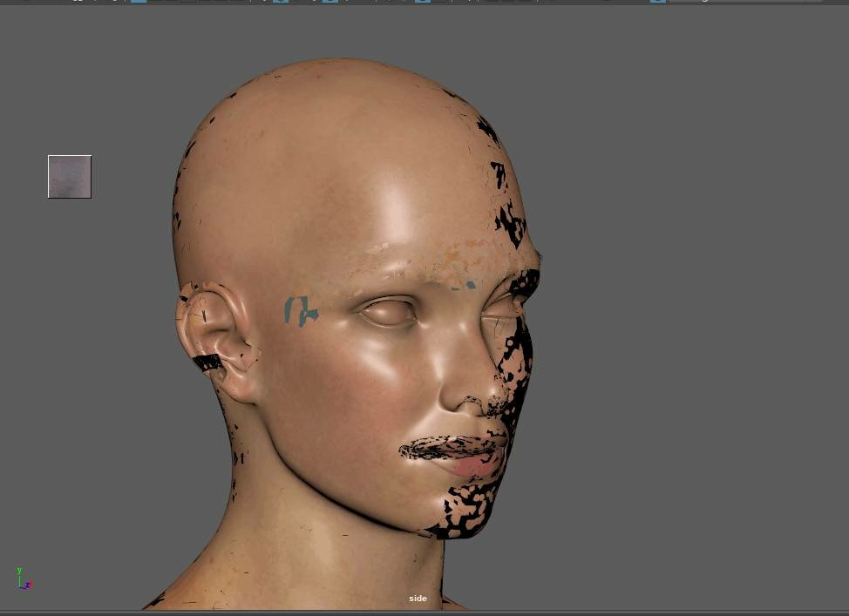Image resolution: width=849 pixels, height=616 pixels.
Task: Click the black artifact on the ear
Action: [207, 362]
